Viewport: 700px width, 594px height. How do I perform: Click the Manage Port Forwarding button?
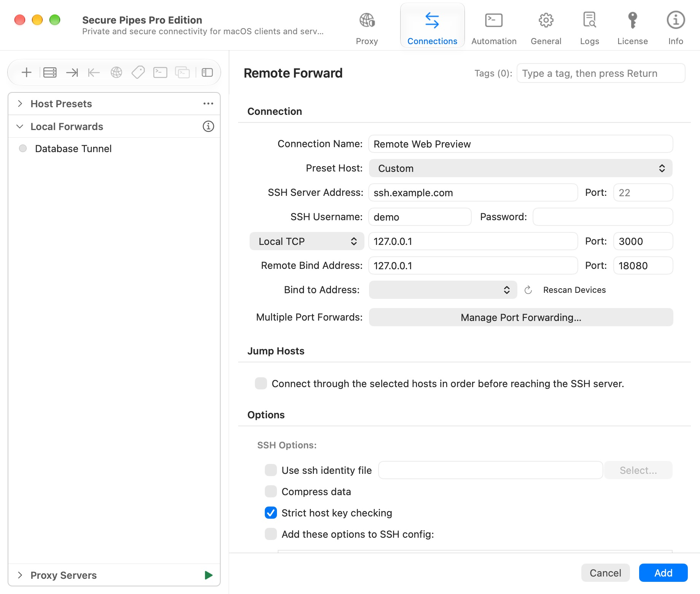coord(521,317)
